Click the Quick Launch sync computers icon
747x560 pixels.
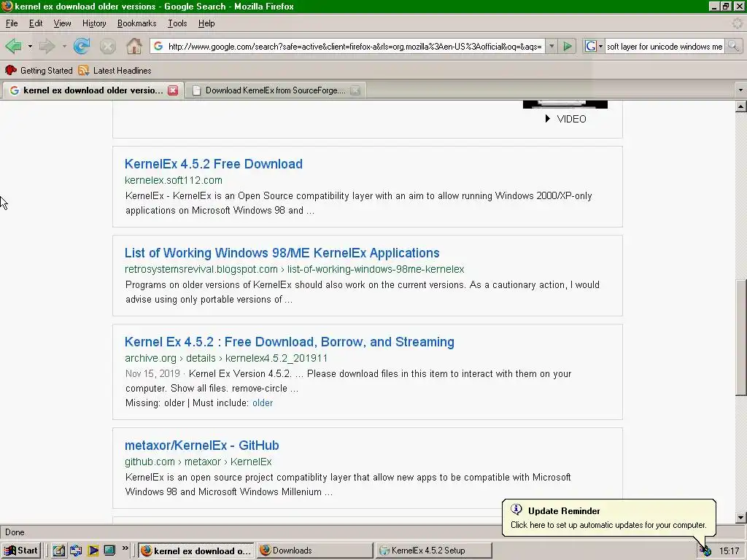coord(76,551)
